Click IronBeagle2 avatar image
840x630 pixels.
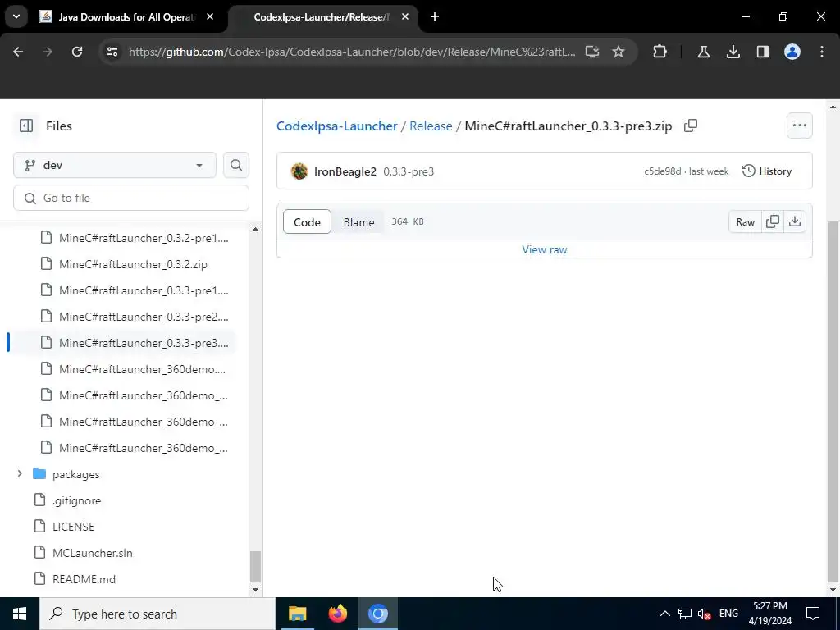point(299,171)
